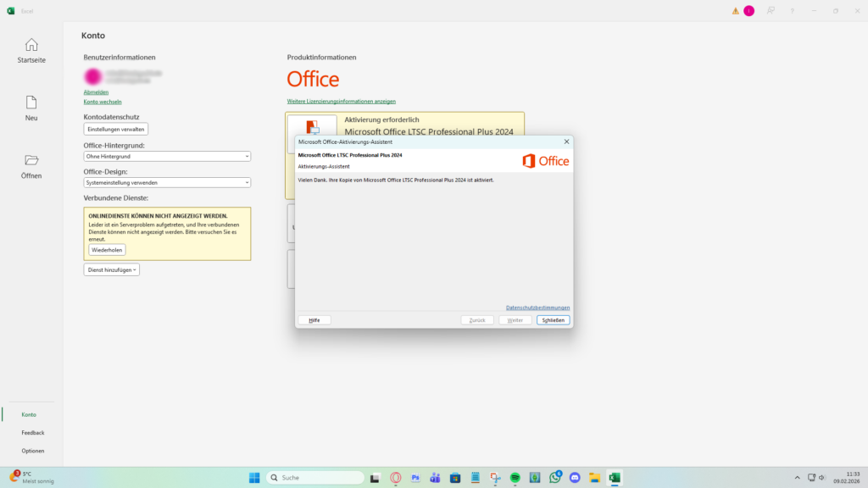This screenshot has height=488, width=868.
Task: Click the Konto wechseln link
Action: 103,102
